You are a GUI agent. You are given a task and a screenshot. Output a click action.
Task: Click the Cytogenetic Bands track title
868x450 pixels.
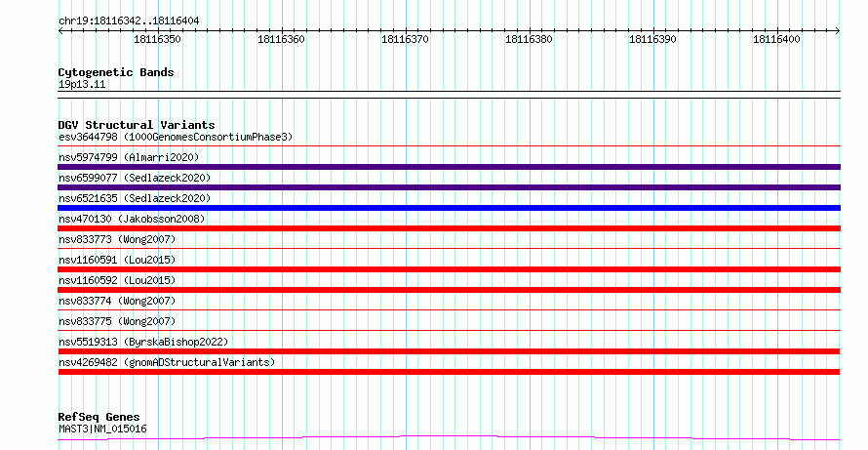click(x=116, y=72)
